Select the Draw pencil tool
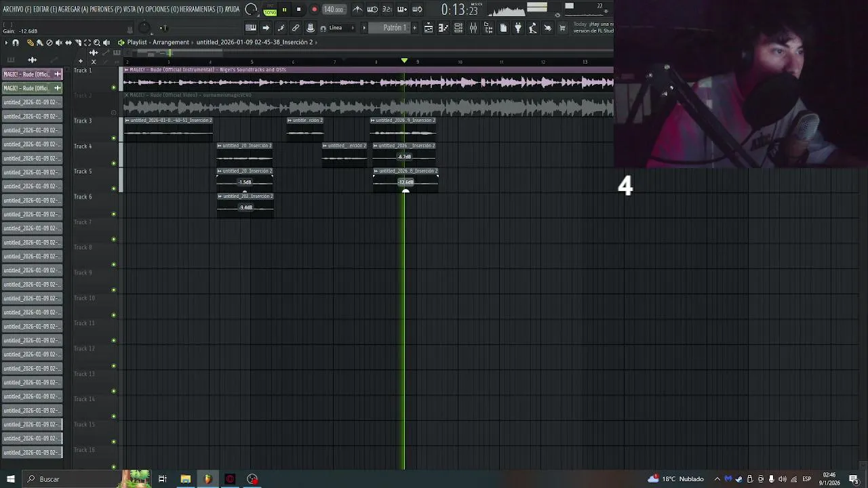The image size is (868, 488). click(30, 43)
